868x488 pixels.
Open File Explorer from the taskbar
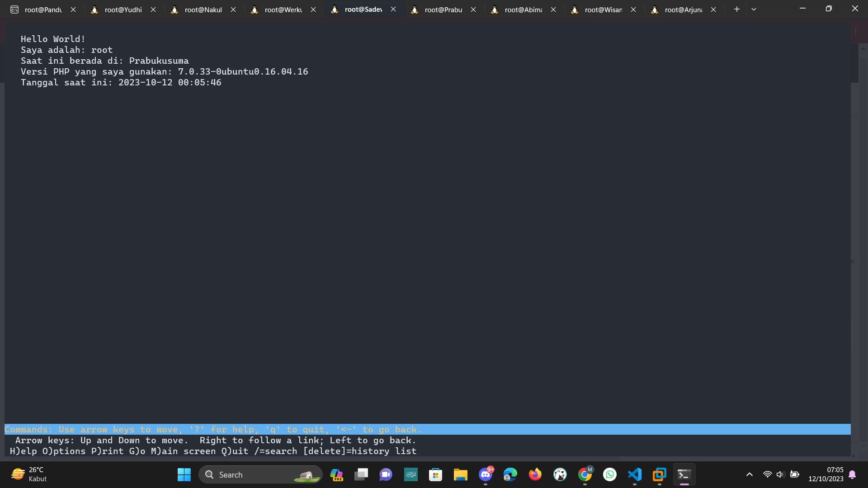click(x=460, y=474)
